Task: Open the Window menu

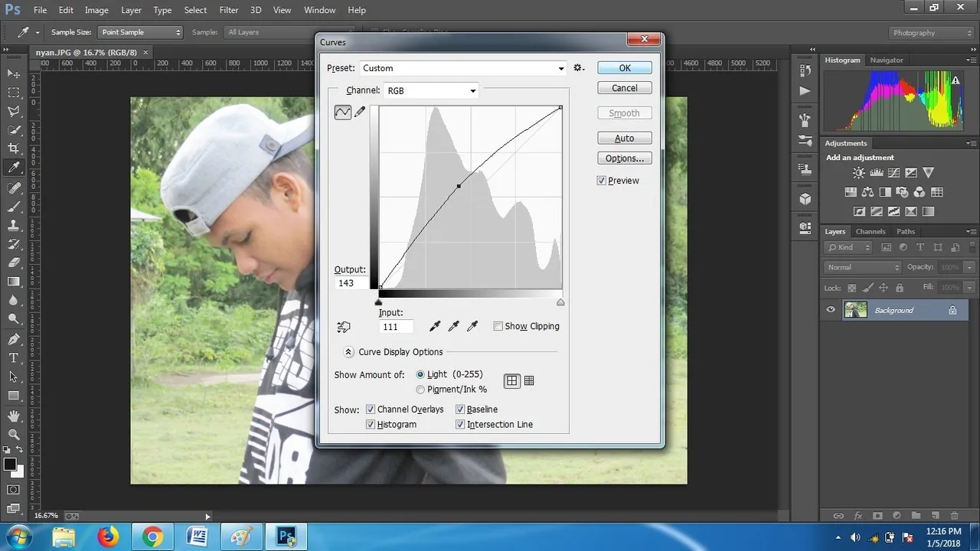Action: pyautogui.click(x=319, y=10)
